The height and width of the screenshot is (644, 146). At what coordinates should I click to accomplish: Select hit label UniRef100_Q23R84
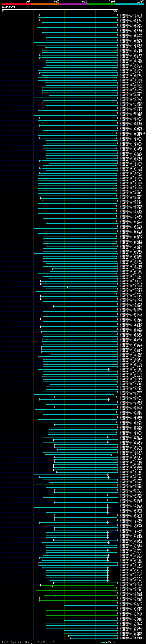pos(131,595)
